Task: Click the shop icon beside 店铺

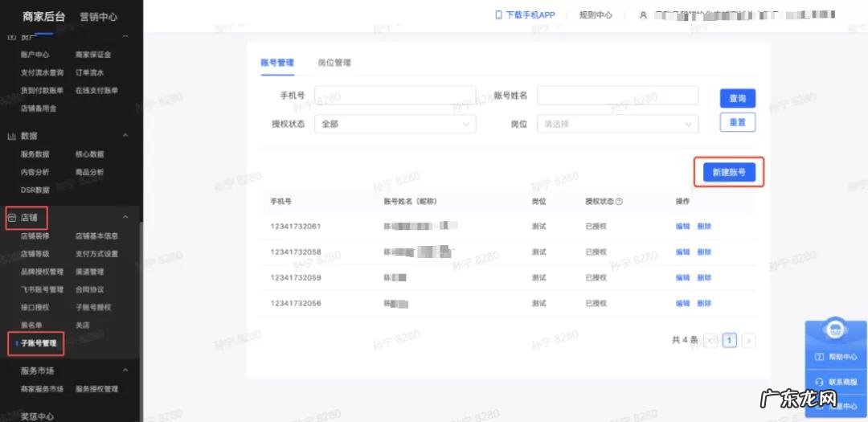Action: coord(11,218)
